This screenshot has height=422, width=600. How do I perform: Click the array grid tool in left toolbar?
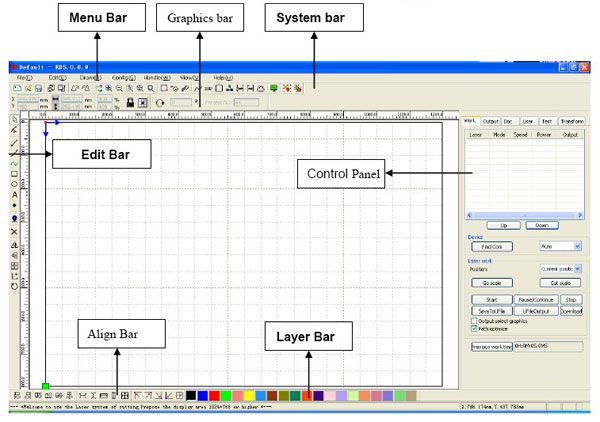pyautogui.click(x=14, y=266)
